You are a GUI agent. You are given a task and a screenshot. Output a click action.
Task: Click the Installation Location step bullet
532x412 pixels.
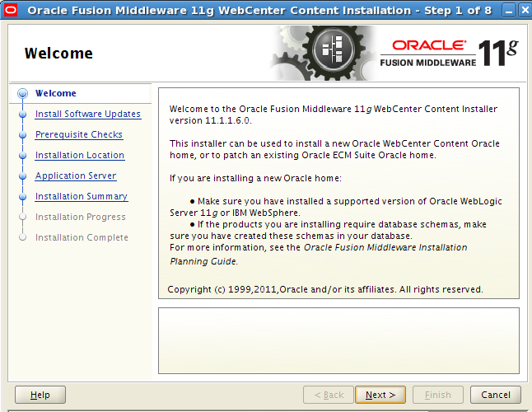(23, 156)
